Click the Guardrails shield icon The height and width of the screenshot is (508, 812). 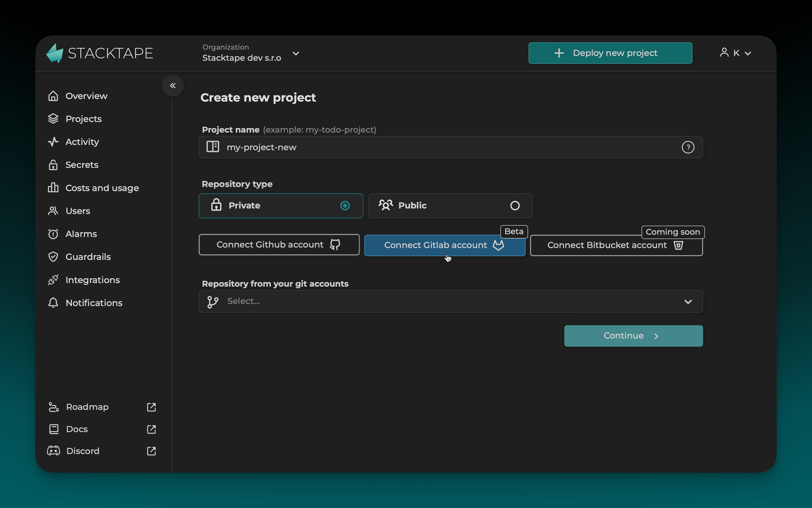tap(53, 257)
